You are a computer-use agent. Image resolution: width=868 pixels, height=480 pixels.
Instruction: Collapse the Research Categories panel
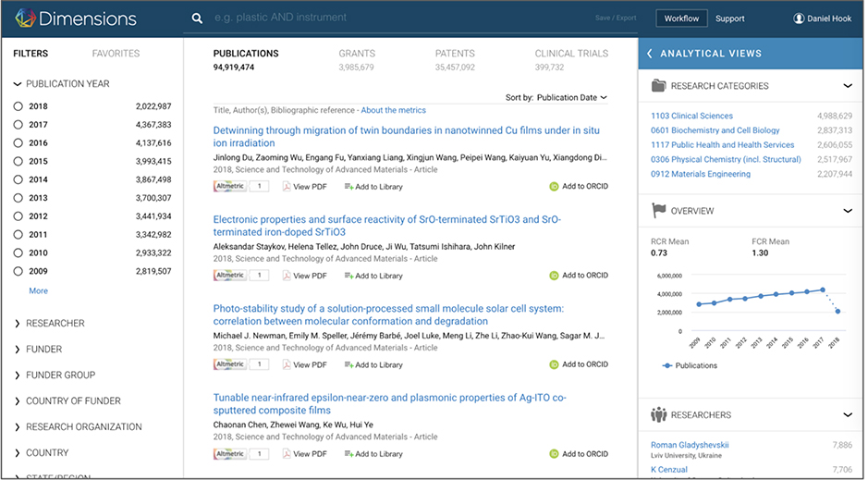(848, 86)
